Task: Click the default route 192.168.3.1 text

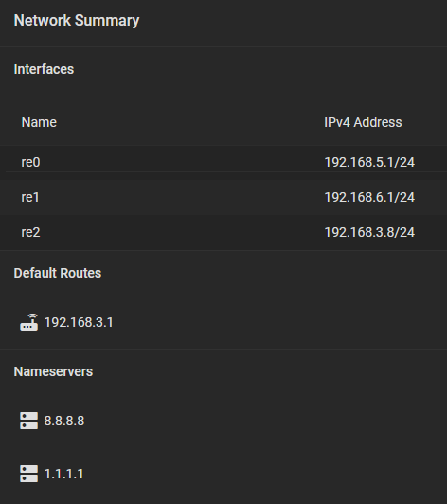Action: click(x=79, y=322)
